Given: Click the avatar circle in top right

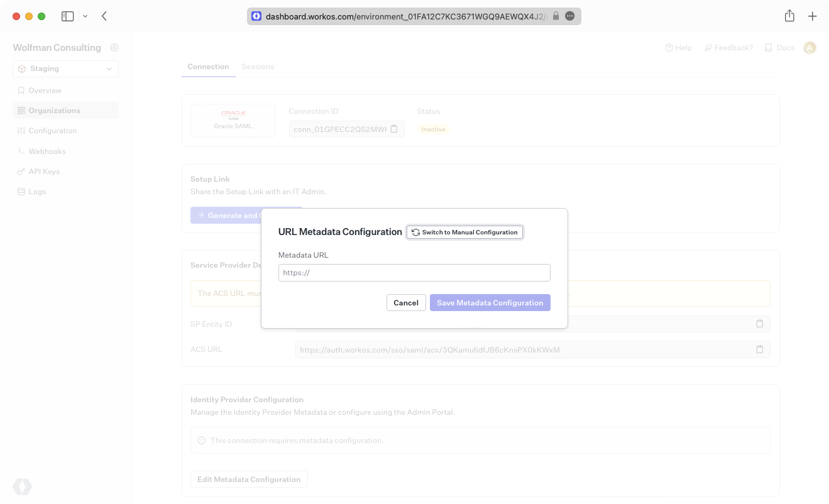Looking at the screenshot, I should tap(810, 47).
